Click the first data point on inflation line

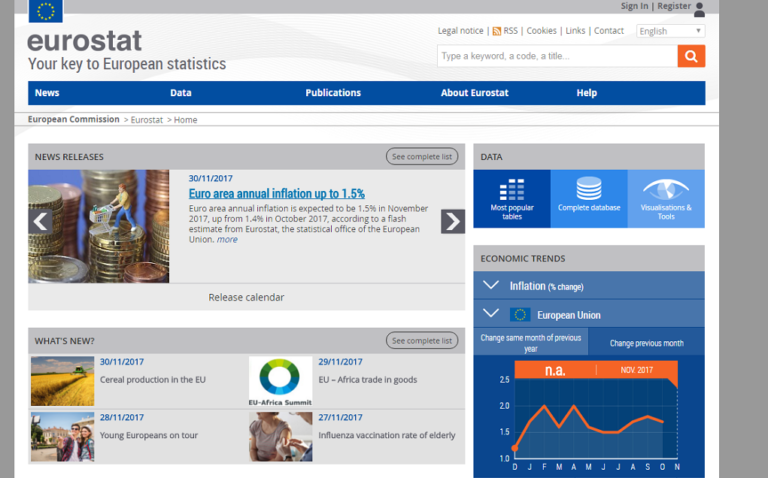click(515, 448)
